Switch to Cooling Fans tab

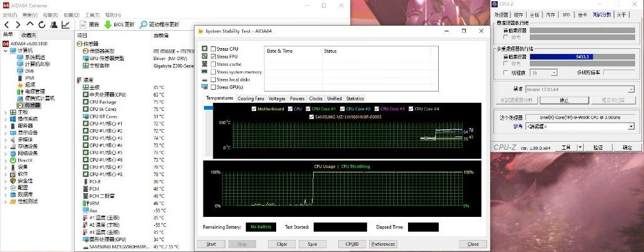[251, 98]
